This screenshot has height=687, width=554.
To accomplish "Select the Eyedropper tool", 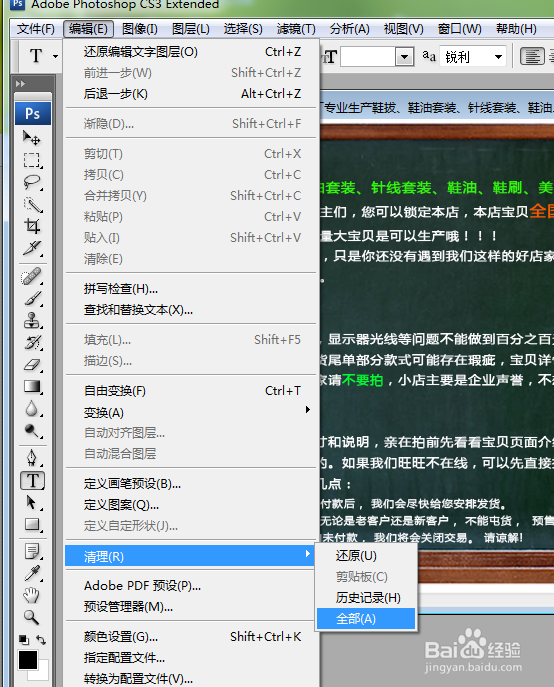I will (x=32, y=574).
